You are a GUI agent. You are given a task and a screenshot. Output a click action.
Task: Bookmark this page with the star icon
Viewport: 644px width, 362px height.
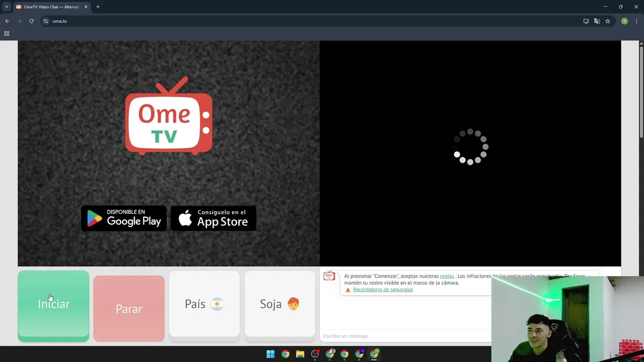point(608,21)
